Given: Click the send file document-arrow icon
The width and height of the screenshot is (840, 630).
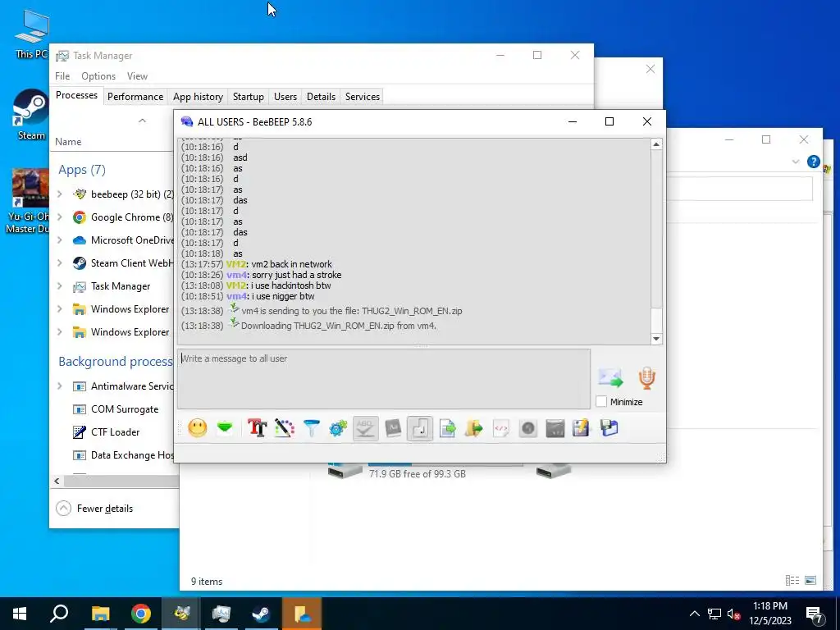Looking at the screenshot, I should pos(447,428).
